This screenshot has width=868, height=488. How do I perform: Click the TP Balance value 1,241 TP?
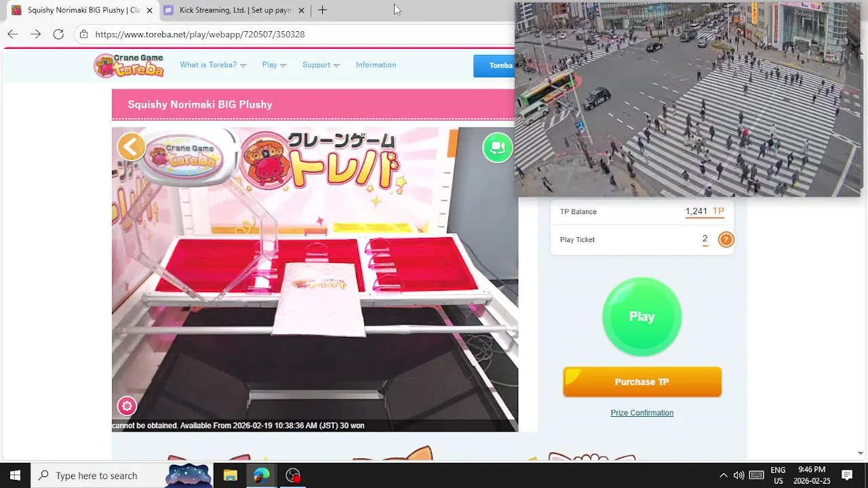705,211
